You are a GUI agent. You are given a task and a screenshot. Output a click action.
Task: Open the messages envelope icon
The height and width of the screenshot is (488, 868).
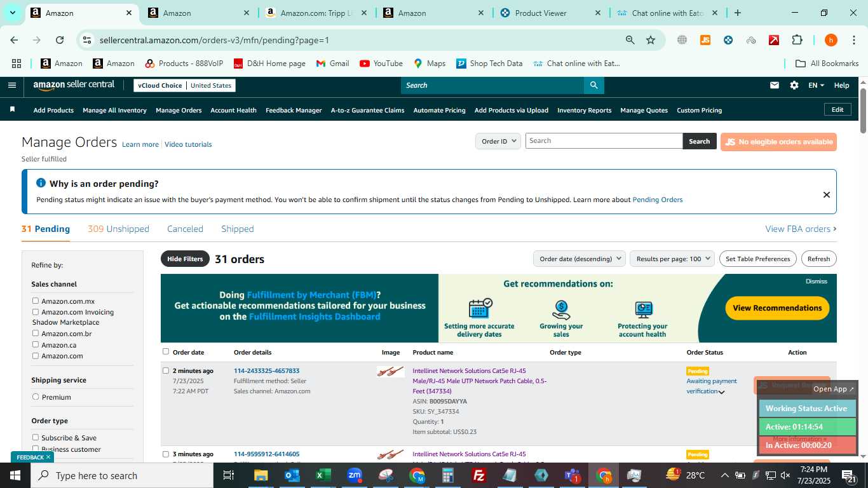[774, 85]
